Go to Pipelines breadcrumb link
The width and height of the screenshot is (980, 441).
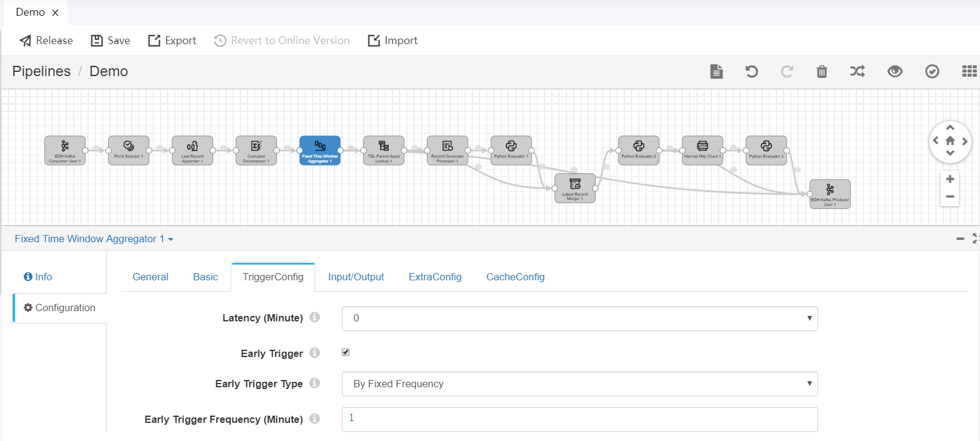[x=41, y=71]
